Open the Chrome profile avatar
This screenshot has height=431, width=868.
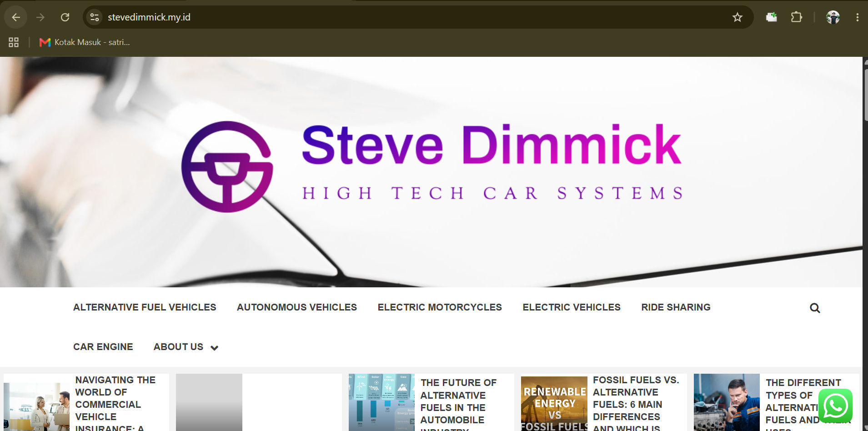click(x=833, y=17)
